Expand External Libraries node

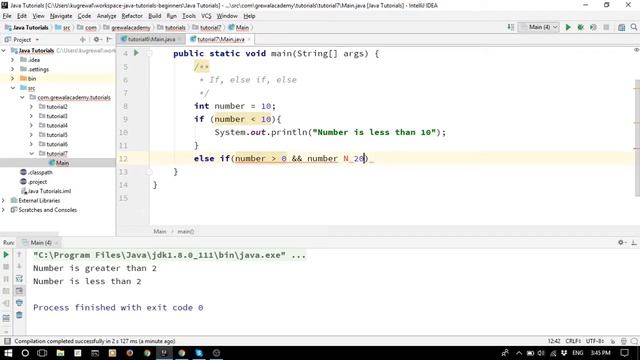tap(4, 200)
